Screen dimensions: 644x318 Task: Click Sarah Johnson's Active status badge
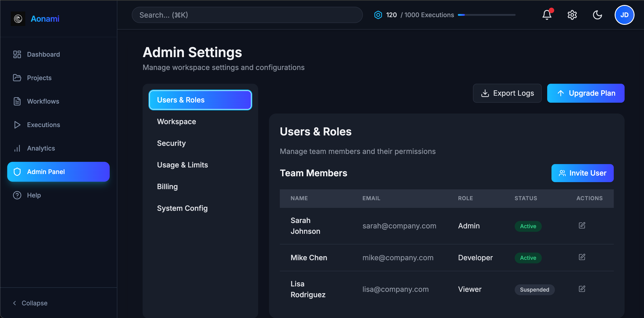[x=528, y=226]
